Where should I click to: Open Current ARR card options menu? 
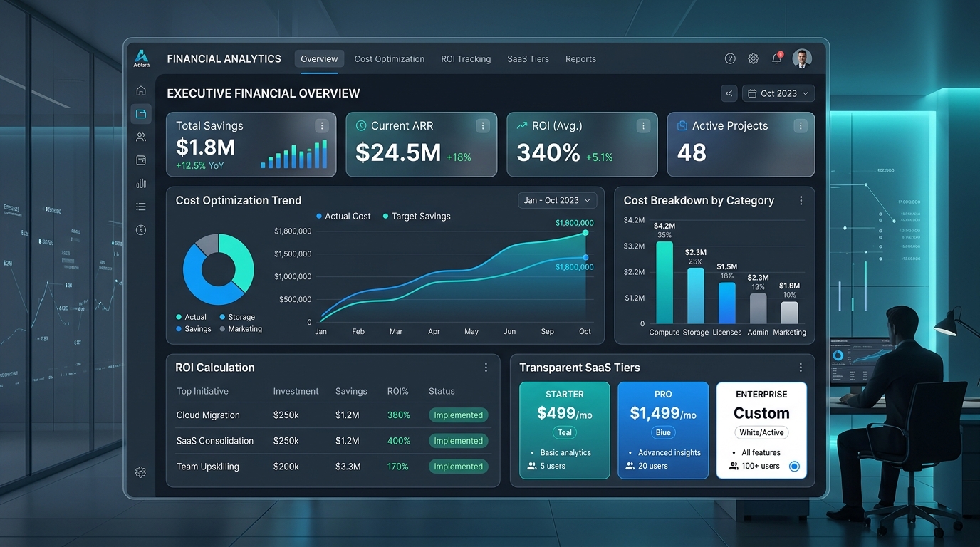(x=483, y=125)
